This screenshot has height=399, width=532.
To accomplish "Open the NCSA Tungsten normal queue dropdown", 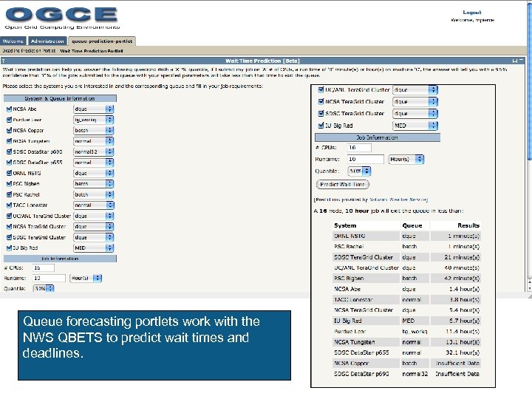I will 94,141.
